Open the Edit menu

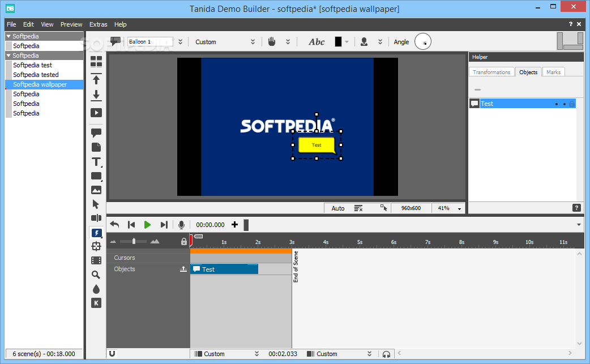(x=28, y=24)
